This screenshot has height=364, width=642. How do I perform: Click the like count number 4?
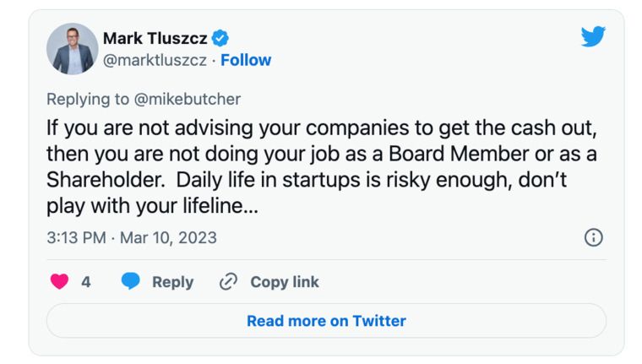pyautogui.click(x=86, y=282)
